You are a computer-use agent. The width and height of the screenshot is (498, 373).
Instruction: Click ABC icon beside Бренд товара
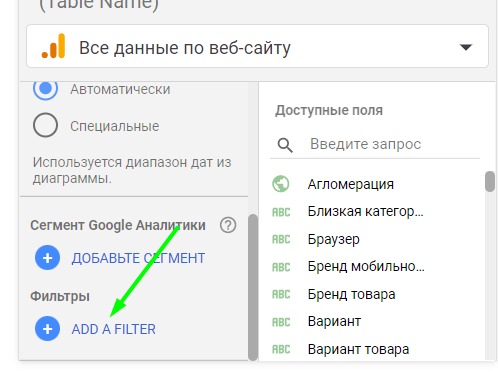click(x=281, y=294)
